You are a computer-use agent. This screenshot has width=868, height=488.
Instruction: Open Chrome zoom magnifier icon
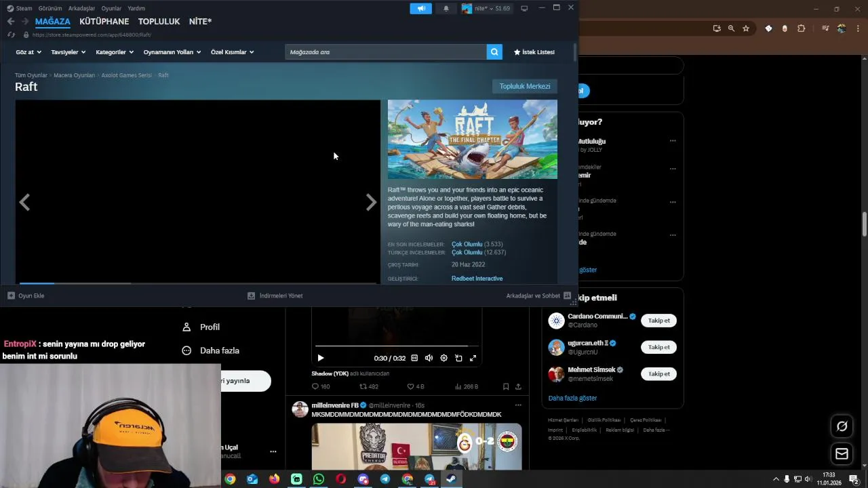point(731,28)
